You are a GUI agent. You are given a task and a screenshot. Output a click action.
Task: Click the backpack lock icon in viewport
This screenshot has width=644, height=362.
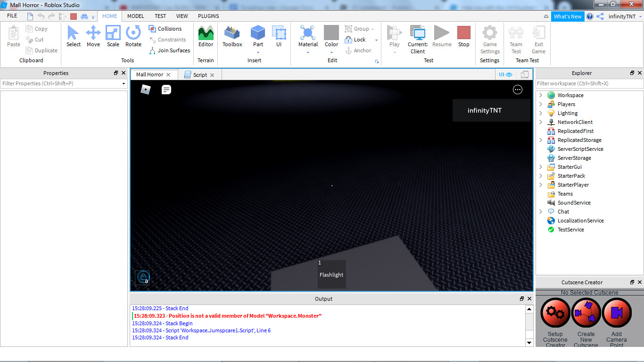[x=143, y=278]
